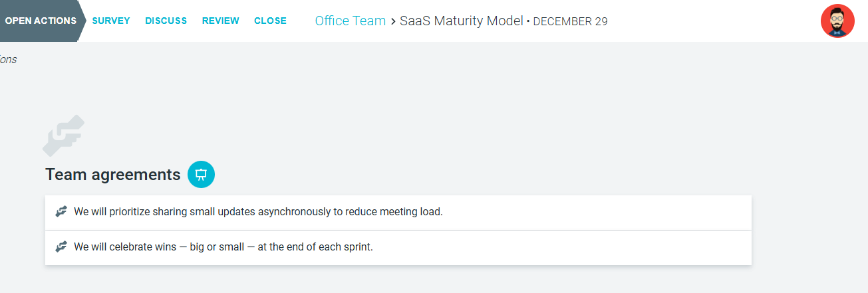This screenshot has width=868, height=293.
Task: Click the bullet separator before DECEMBER 29
Action: click(528, 22)
